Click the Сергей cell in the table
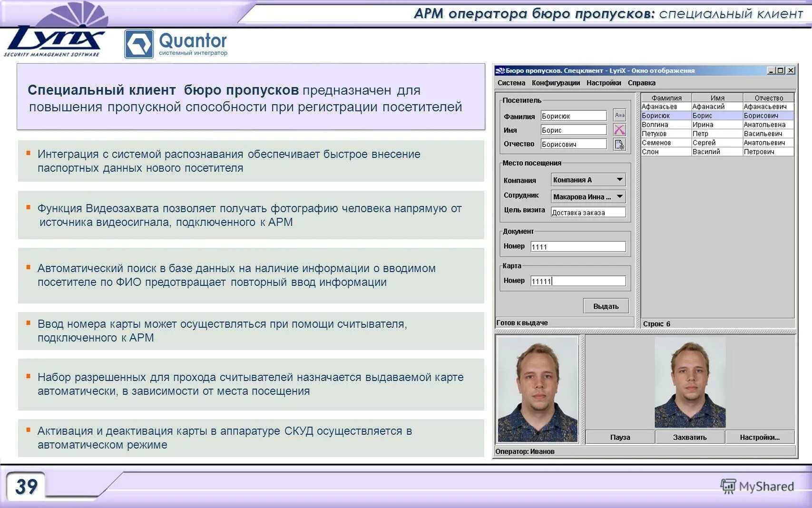812x508 pixels. coord(717,143)
